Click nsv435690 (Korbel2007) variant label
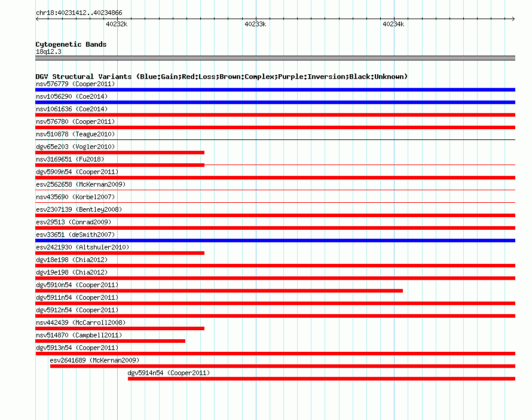Screen dimensions: 532x420 click(x=75, y=197)
